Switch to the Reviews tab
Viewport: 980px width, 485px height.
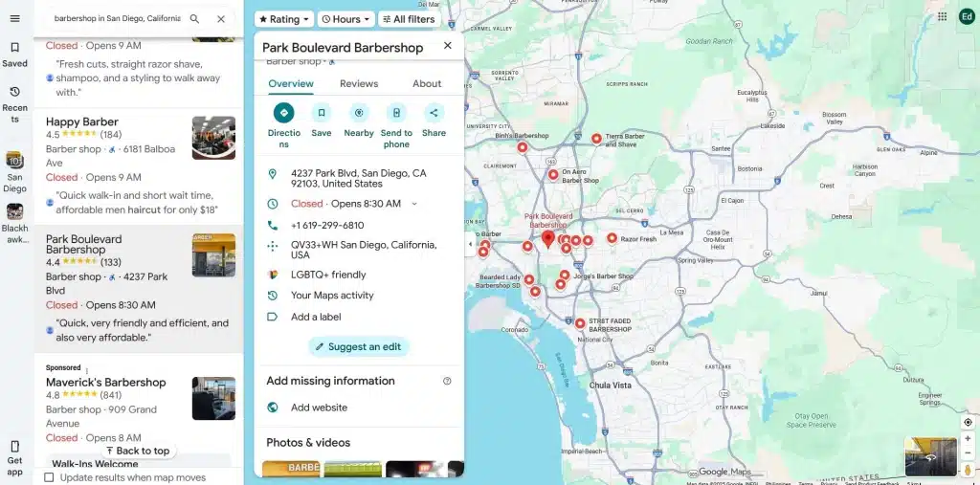359,84
